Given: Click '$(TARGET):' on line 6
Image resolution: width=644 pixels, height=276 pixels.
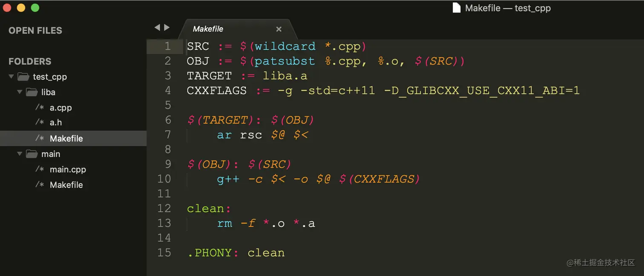Looking at the screenshot, I should [x=224, y=120].
